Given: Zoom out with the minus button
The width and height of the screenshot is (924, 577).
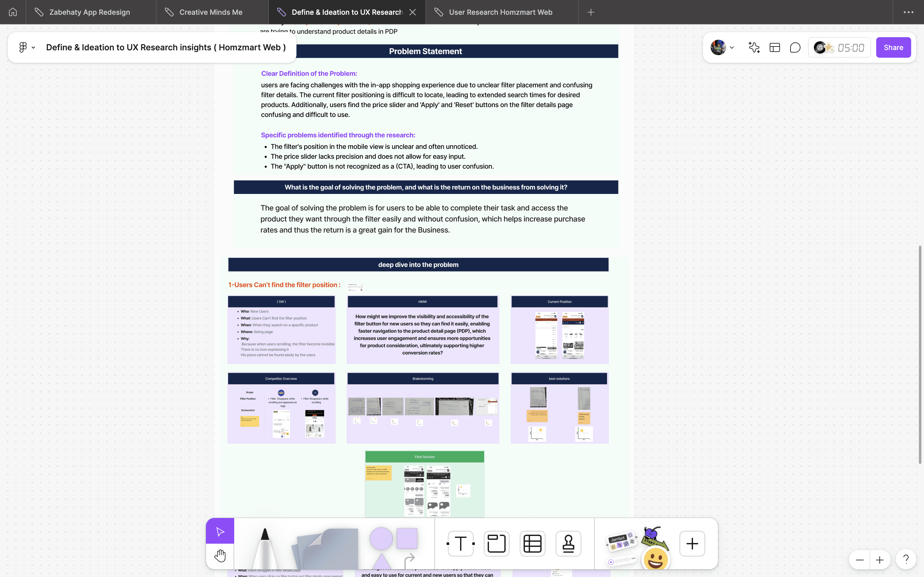Looking at the screenshot, I should [x=860, y=560].
